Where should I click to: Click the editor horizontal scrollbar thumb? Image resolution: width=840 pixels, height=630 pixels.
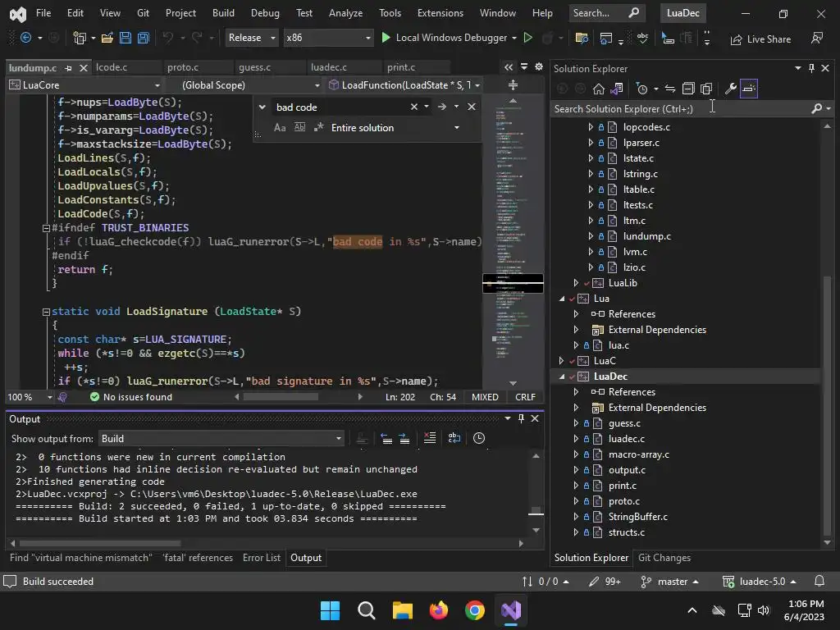click(281, 397)
